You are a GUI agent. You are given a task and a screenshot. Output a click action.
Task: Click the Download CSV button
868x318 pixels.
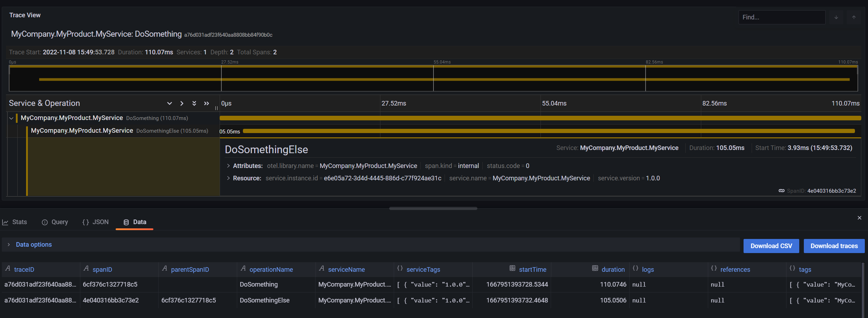tap(771, 246)
